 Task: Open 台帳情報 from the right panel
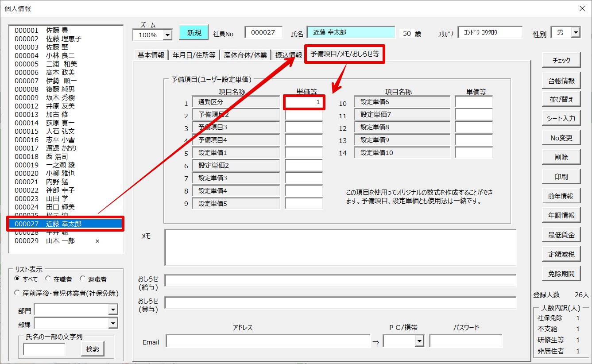[561, 81]
